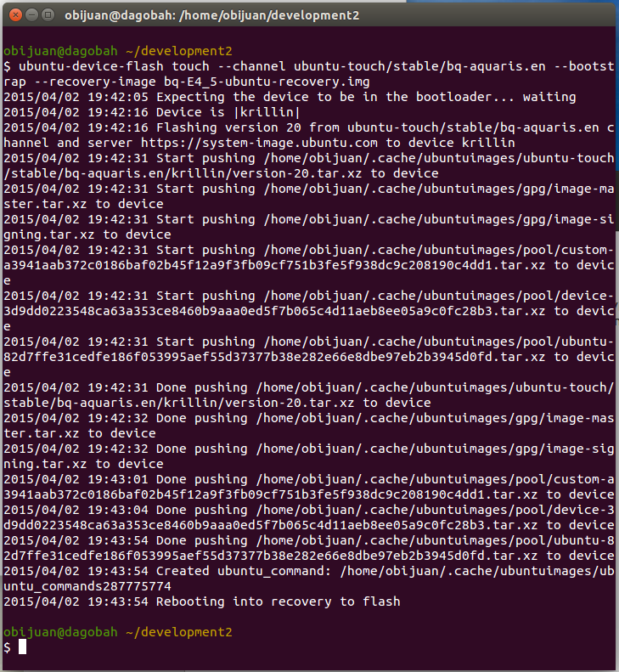Click 'Start pushing' line for pool/custom-

[x=309, y=250]
